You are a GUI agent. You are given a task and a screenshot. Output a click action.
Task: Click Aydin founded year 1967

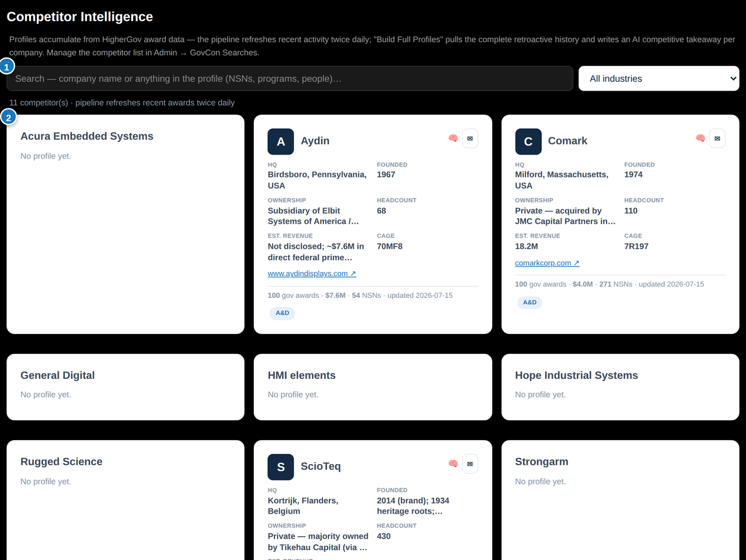(386, 174)
